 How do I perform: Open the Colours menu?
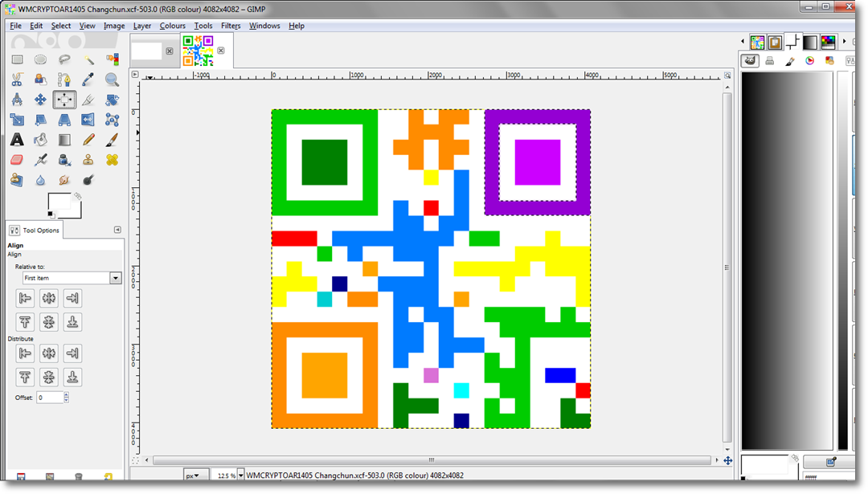point(173,26)
